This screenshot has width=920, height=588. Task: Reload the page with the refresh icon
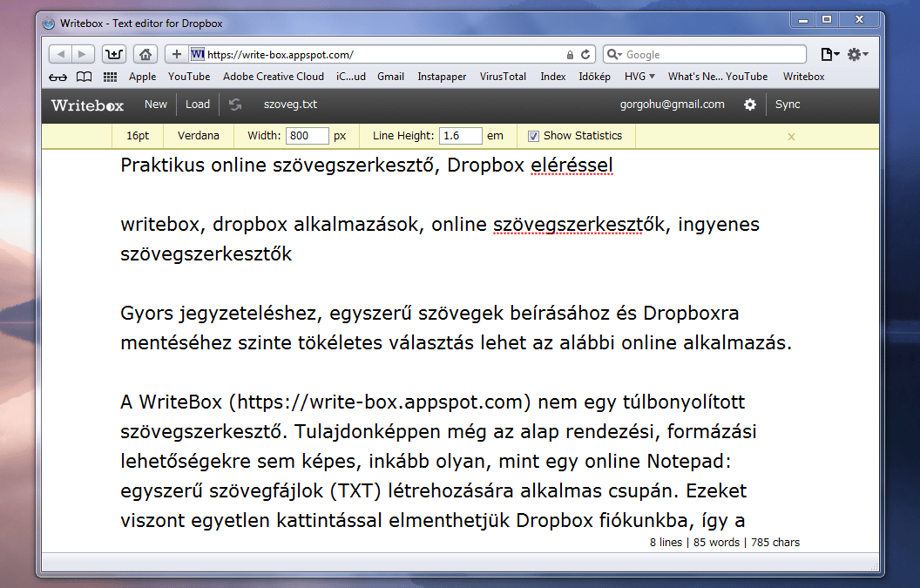(x=585, y=55)
